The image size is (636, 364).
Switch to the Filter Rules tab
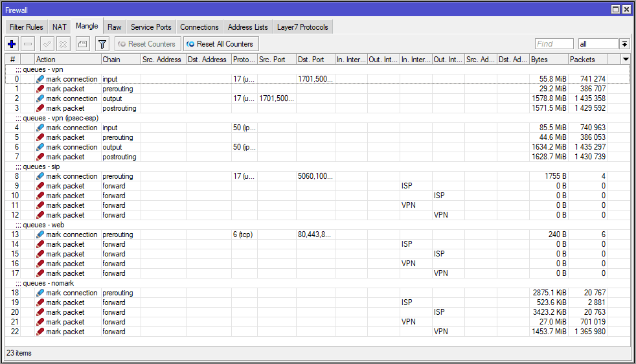click(x=27, y=27)
